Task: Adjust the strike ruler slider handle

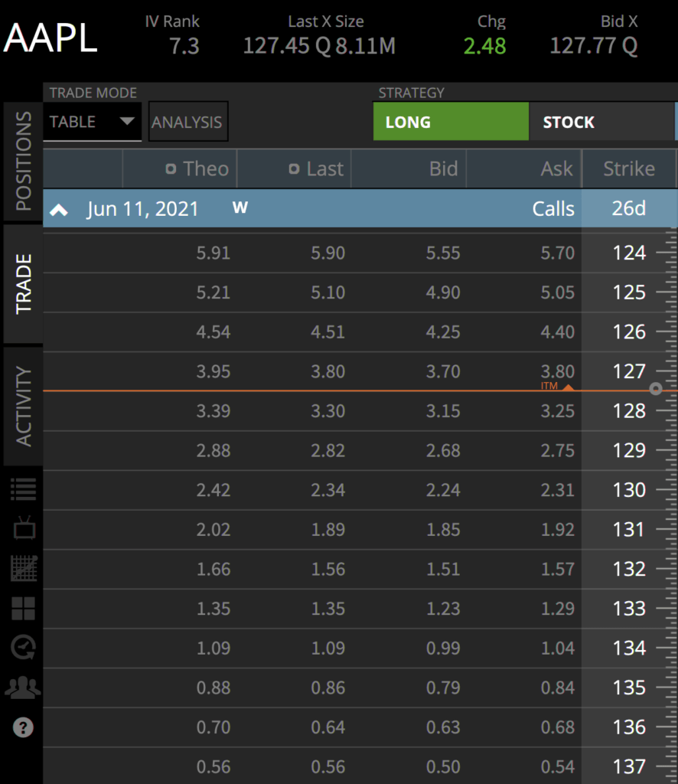Action: click(x=656, y=388)
